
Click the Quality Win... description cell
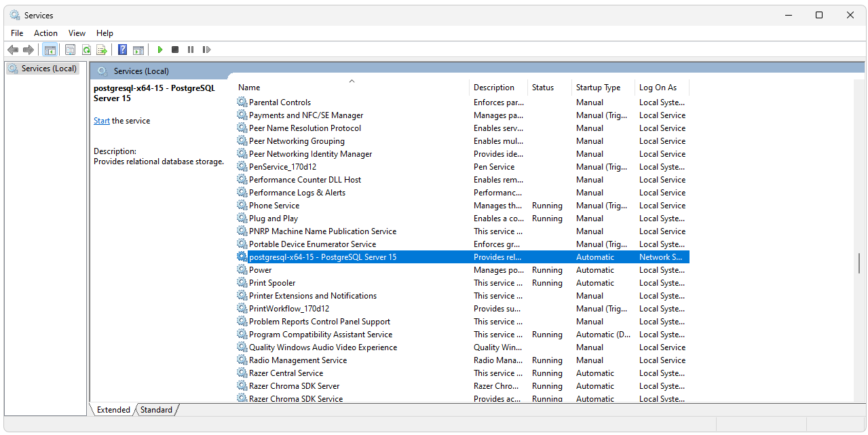[x=498, y=347]
